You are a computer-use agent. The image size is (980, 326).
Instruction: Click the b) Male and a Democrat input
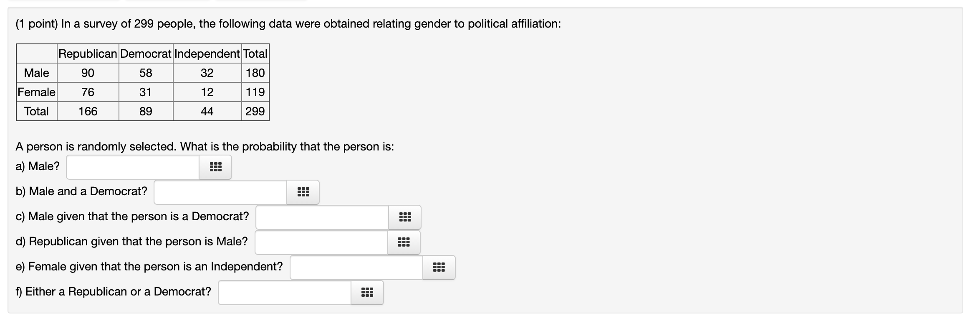[x=220, y=192]
